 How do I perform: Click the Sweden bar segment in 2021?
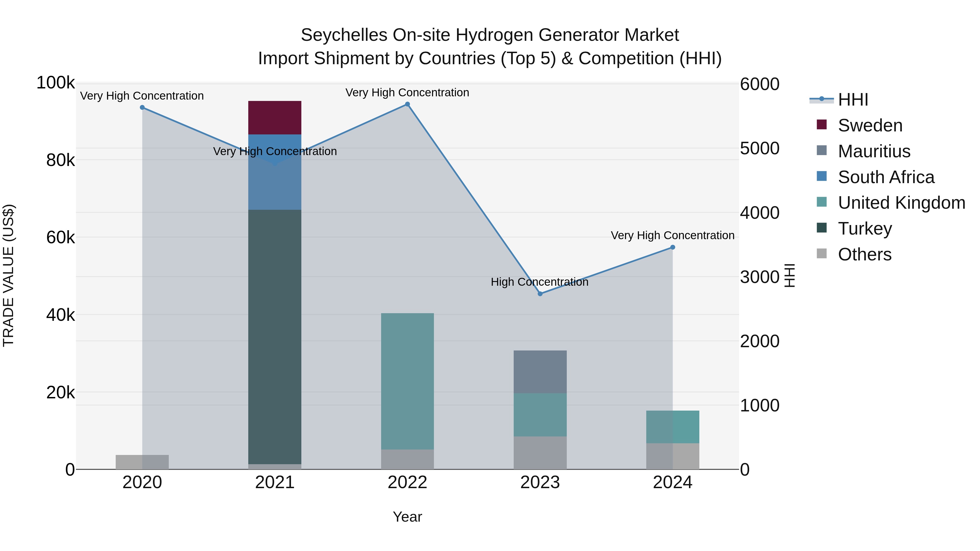coord(275,118)
